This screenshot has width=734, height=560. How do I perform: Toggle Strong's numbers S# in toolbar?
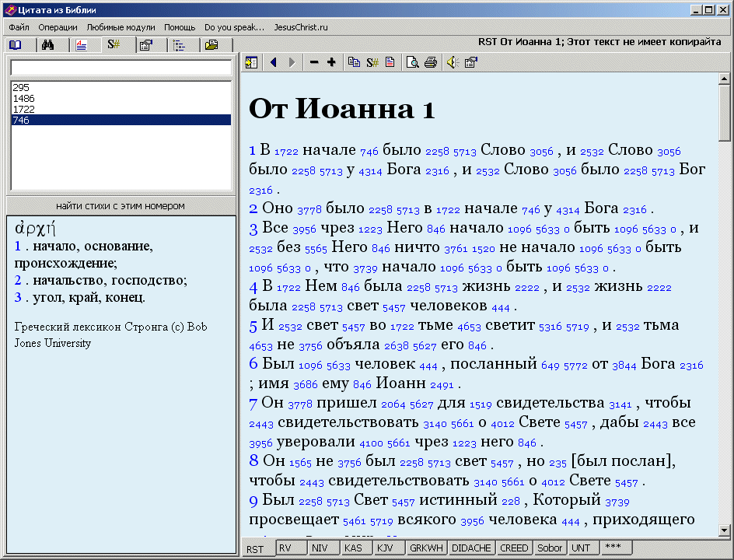372,62
